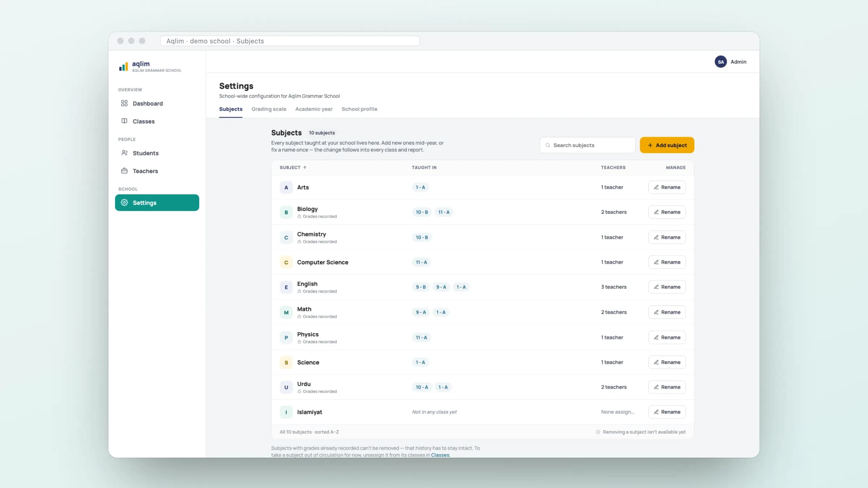This screenshot has width=868, height=488.
Task: Open Classes in the sidebar
Action: [x=157, y=121]
